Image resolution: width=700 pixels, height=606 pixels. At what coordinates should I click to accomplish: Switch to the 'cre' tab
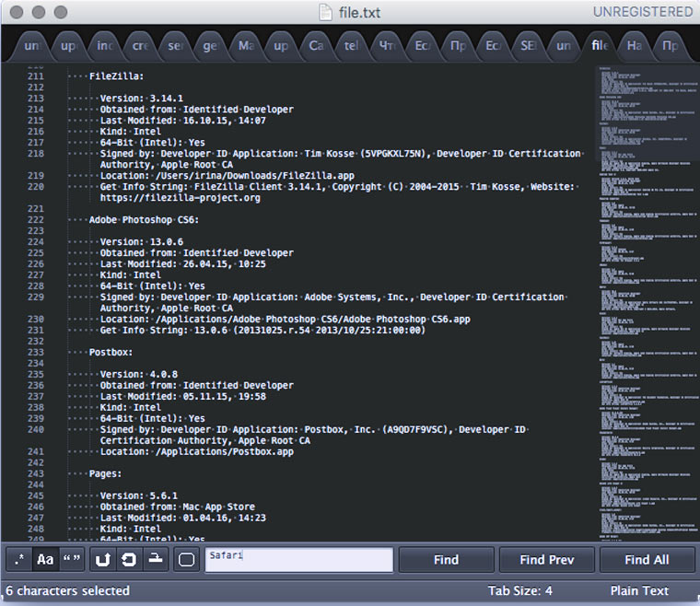(x=140, y=45)
